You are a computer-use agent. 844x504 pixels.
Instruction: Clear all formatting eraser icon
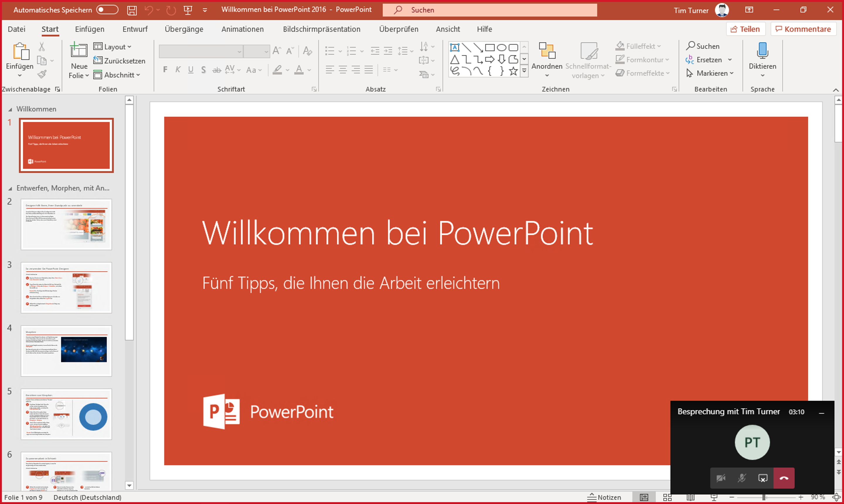307,51
